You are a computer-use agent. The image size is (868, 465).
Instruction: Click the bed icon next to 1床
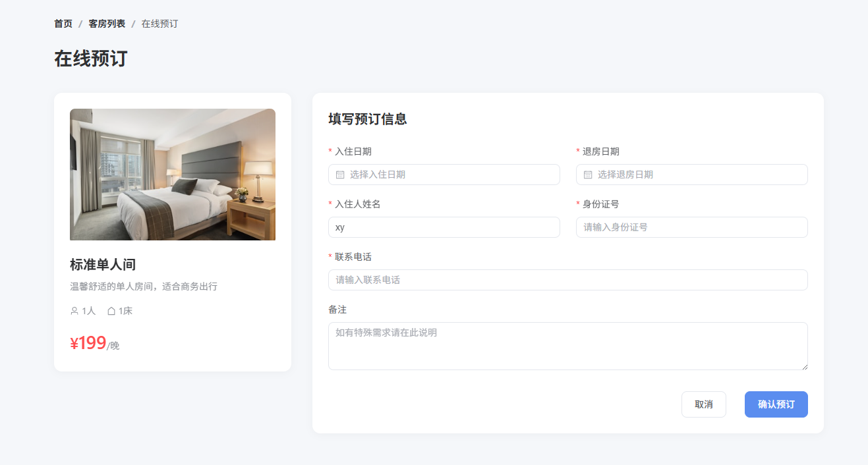coord(111,311)
